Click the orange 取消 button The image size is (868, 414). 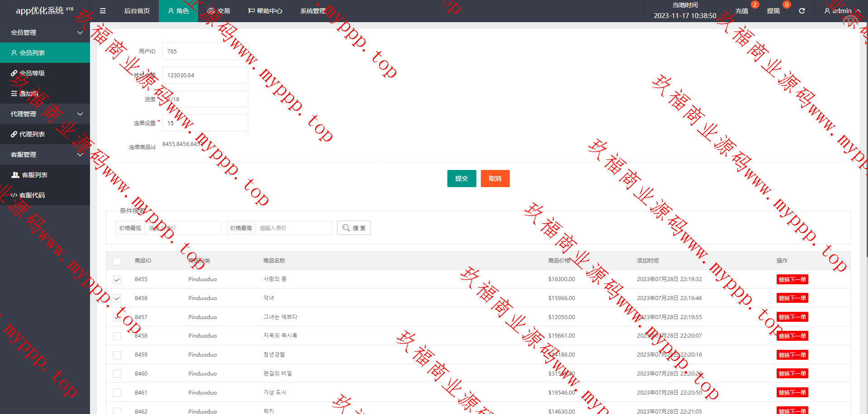pyautogui.click(x=495, y=179)
